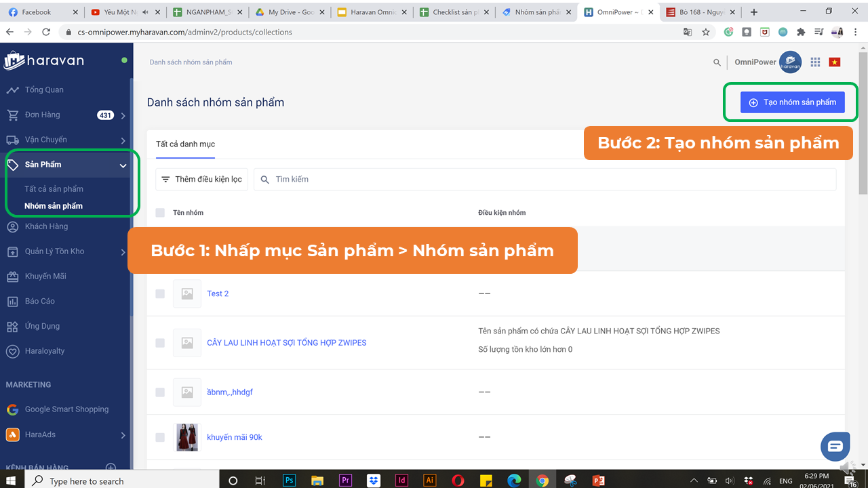This screenshot has width=868, height=488.
Task: Open the Tổng Quan overview icon
Action: point(12,90)
